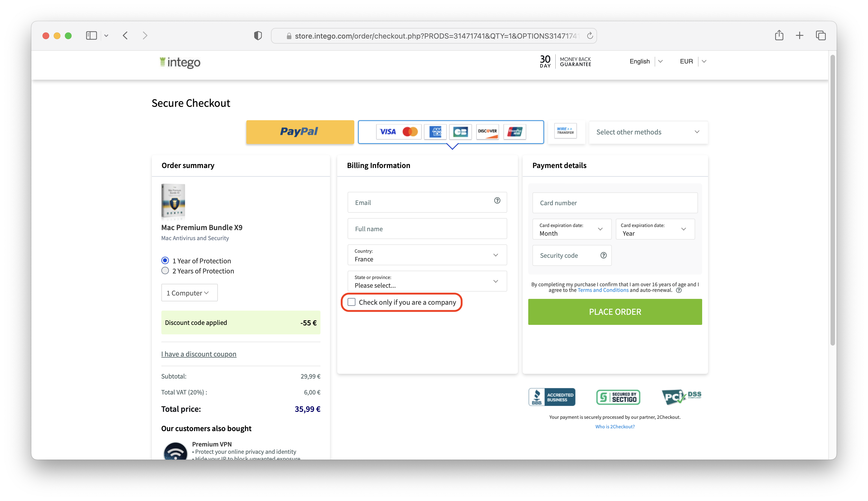
Task: Click the store.intego.com URL field
Action: (434, 36)
